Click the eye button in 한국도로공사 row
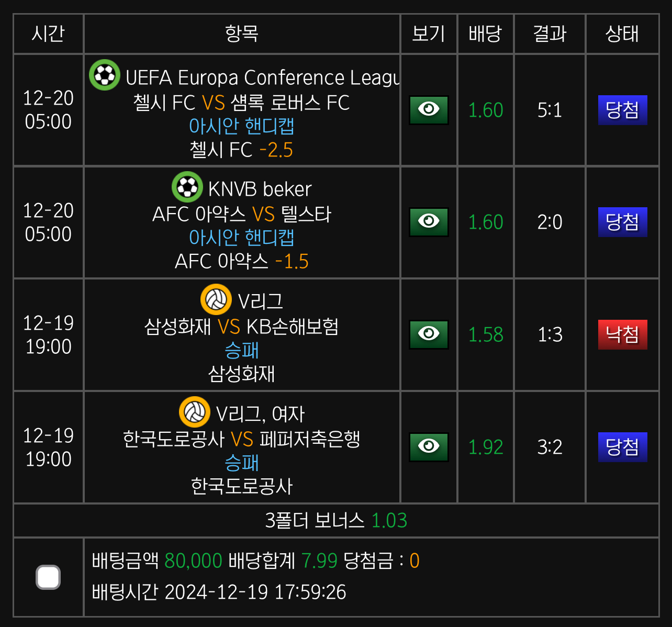 pyautogui.click(x=429, y=447)
